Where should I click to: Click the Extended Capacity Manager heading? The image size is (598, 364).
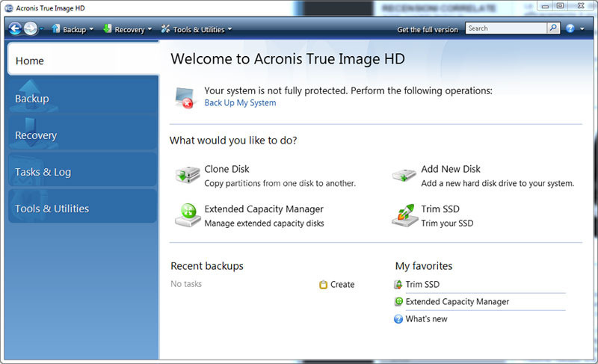coord(264,209)
